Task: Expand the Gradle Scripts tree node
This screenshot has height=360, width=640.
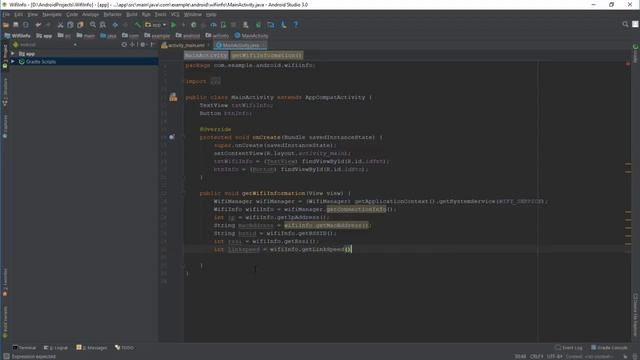Action: pos(13,62)
